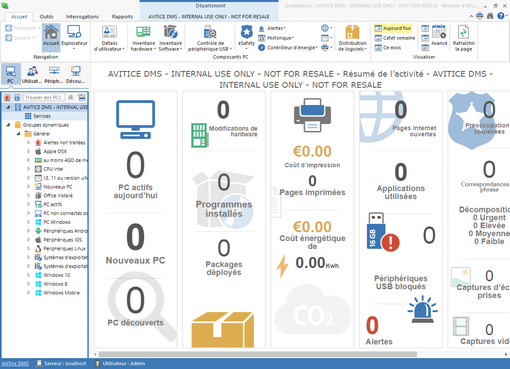This screenshot has height=369, width=510.
Task: Click the Packages déployés tile
Action: click(224, 257)
